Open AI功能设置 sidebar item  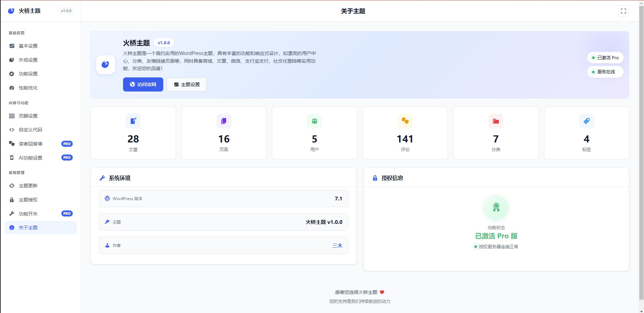(41, 158)
